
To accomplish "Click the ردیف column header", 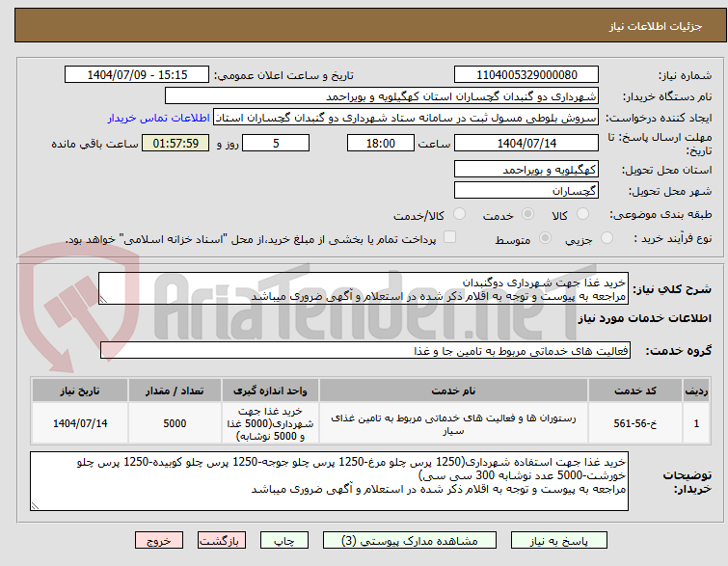I will point(696,391).
